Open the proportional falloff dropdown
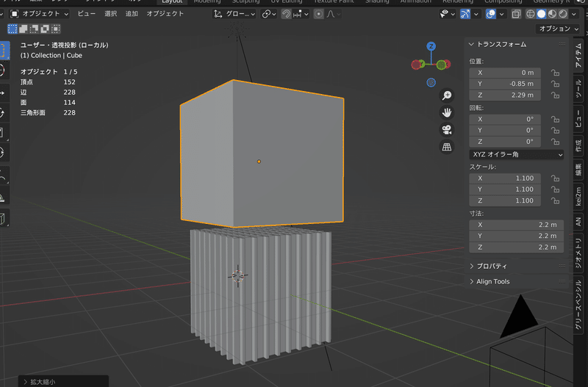Screen dimensions: 588x387 click(x=334, y=14)
